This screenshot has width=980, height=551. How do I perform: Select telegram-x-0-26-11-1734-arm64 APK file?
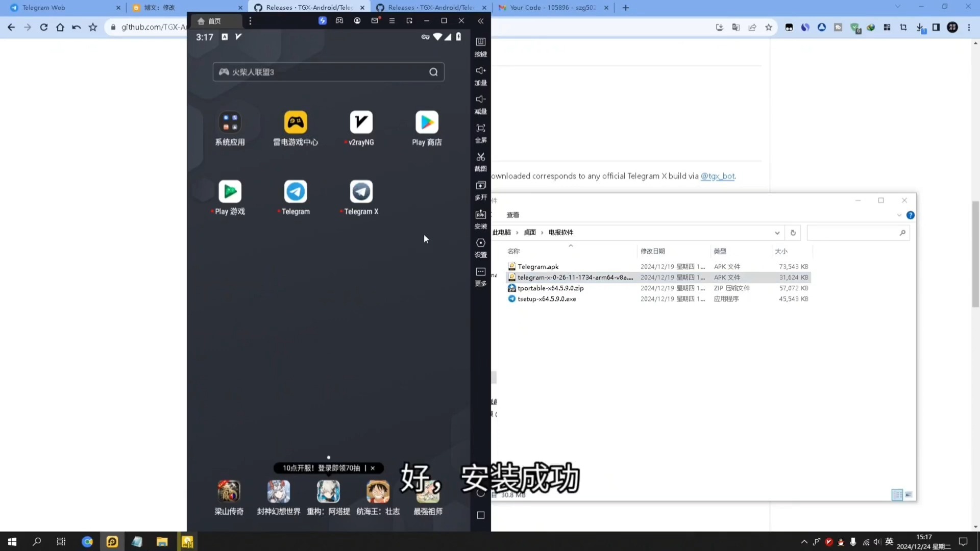pyautogui.click(x=658, y=278)
